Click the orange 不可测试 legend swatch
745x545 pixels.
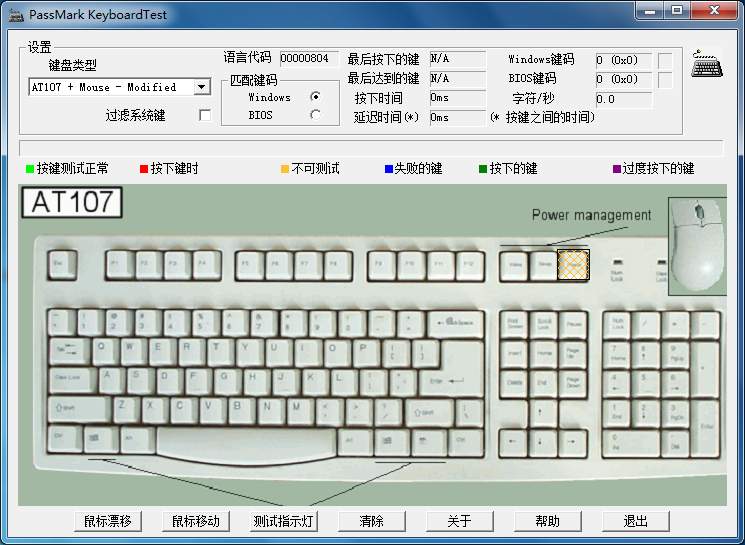[x=285, y=169]
